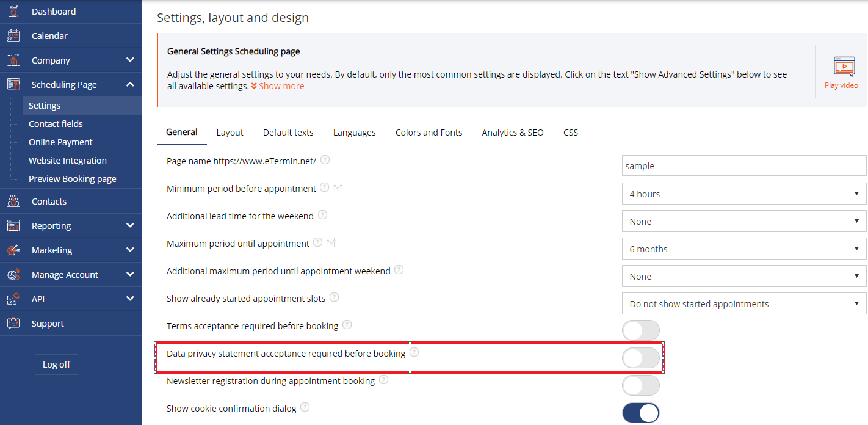Expand the Company menu chevron
868x425 pixels.
click(x=130, y=60)
